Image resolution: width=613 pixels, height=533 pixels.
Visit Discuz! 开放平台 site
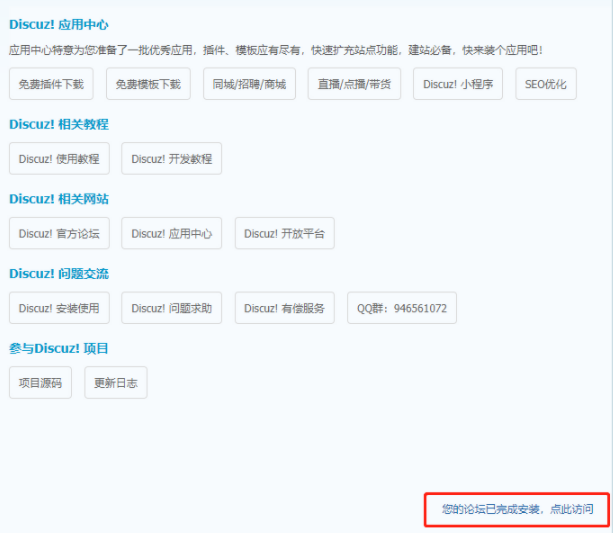pyautogui.click(x=285, y=233)
